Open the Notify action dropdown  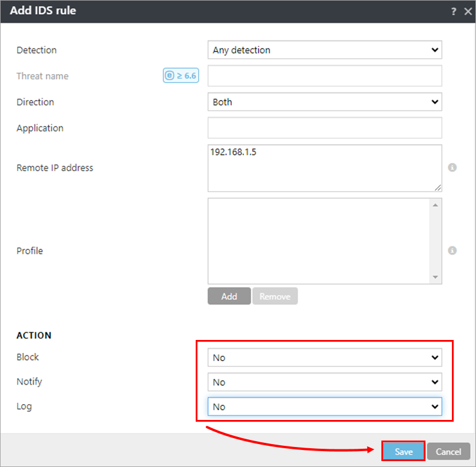pos(324,382)
